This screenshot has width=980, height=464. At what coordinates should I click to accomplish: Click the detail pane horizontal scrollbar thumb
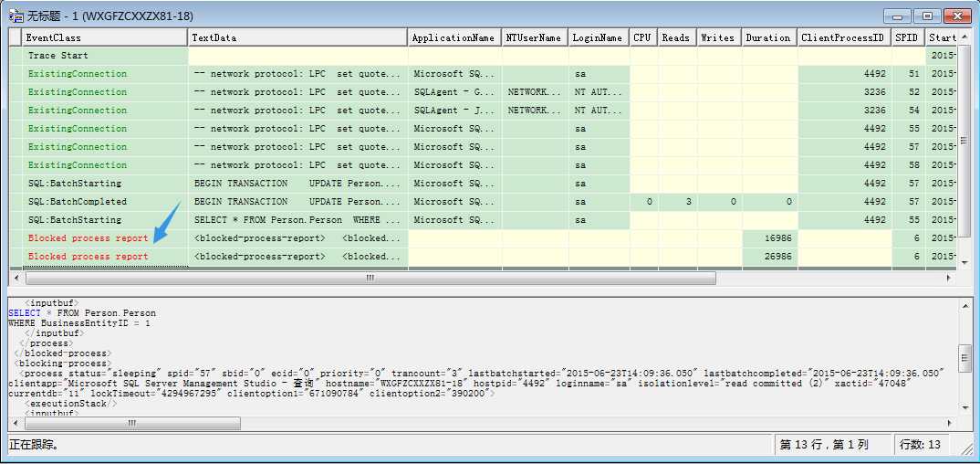coord(132,423)
